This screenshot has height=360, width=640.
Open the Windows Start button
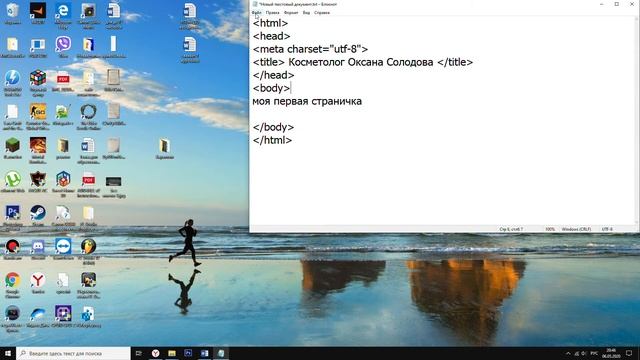click(x=8, y=353)
